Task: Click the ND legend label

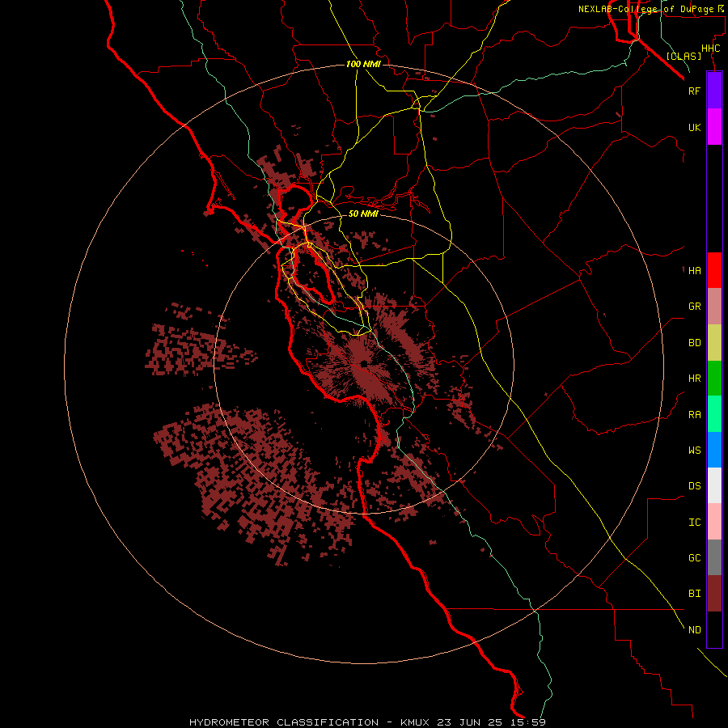Action: tap(694, 630)
